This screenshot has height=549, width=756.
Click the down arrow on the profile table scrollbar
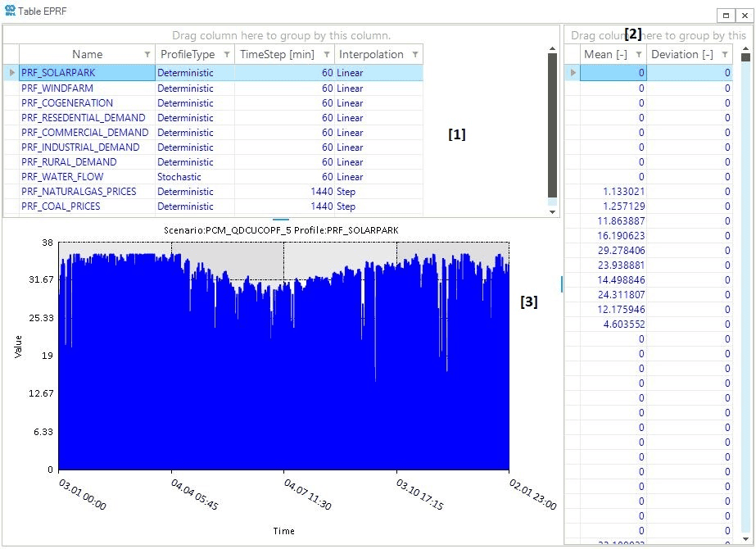(x=552, y=211)
